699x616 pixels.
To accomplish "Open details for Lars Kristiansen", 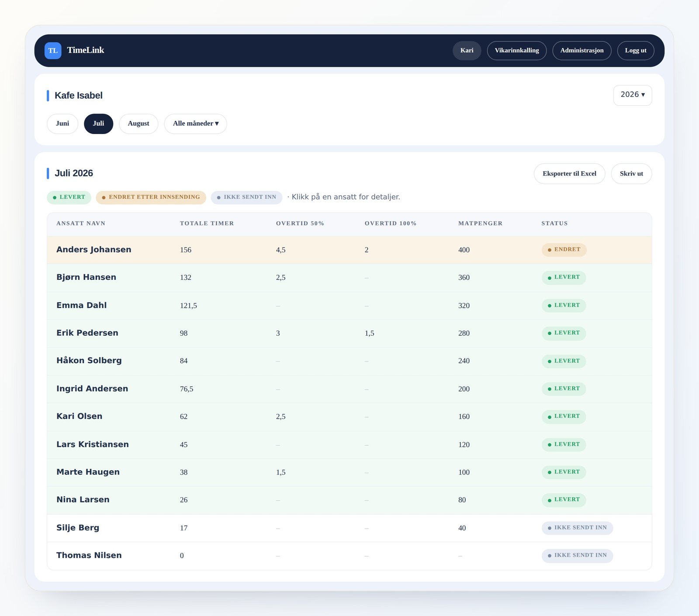I will 349,444.
